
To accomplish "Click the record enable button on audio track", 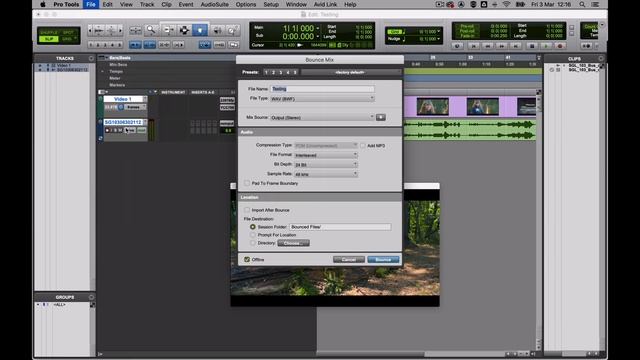I will click(x=107, y=130).
